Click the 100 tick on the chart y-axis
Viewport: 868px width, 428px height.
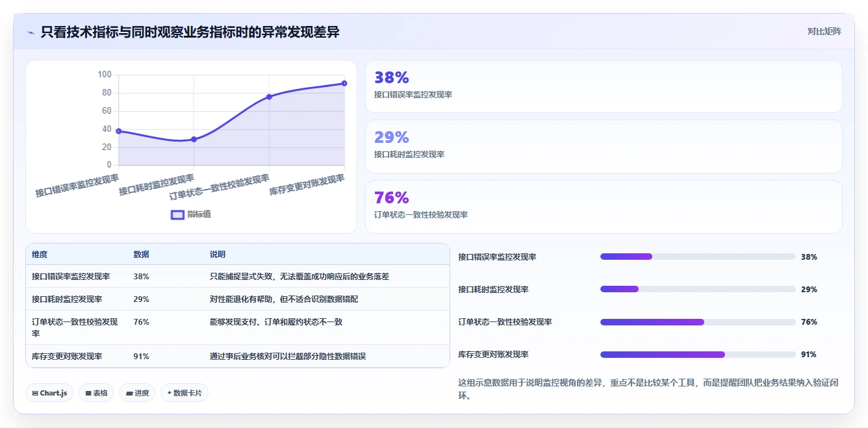(x=105, y=75)
